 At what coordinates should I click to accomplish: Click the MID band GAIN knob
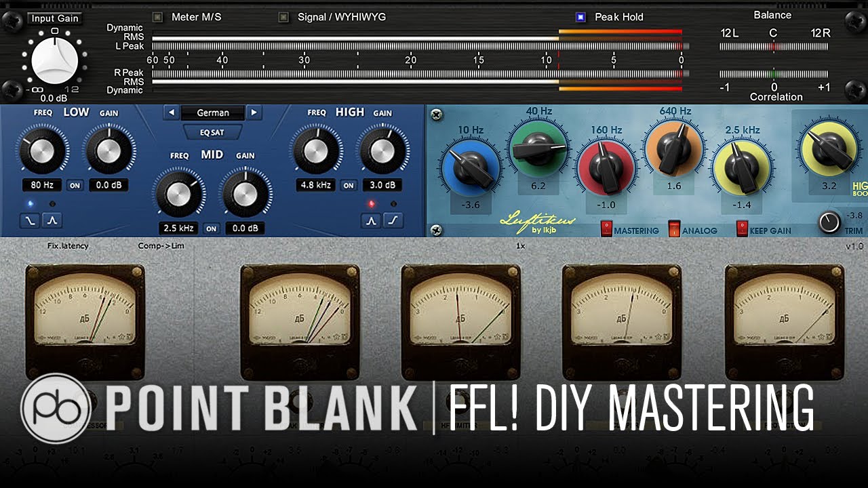(245, 194)
